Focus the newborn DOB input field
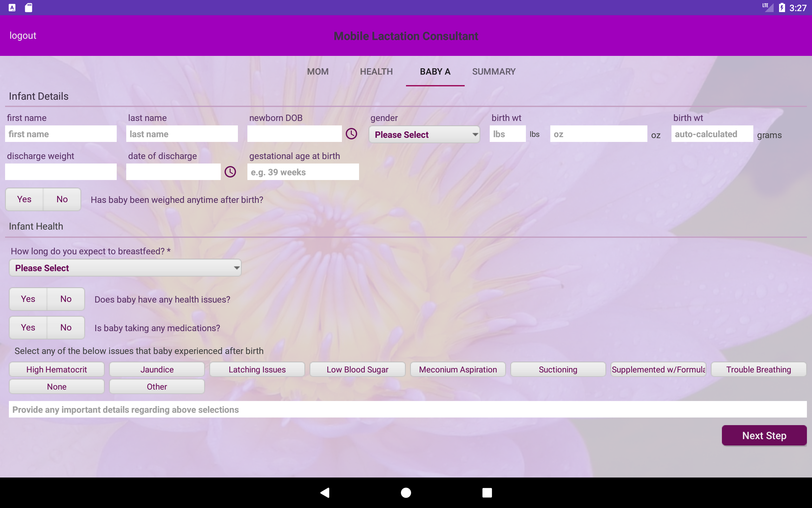 pos(294,134)
